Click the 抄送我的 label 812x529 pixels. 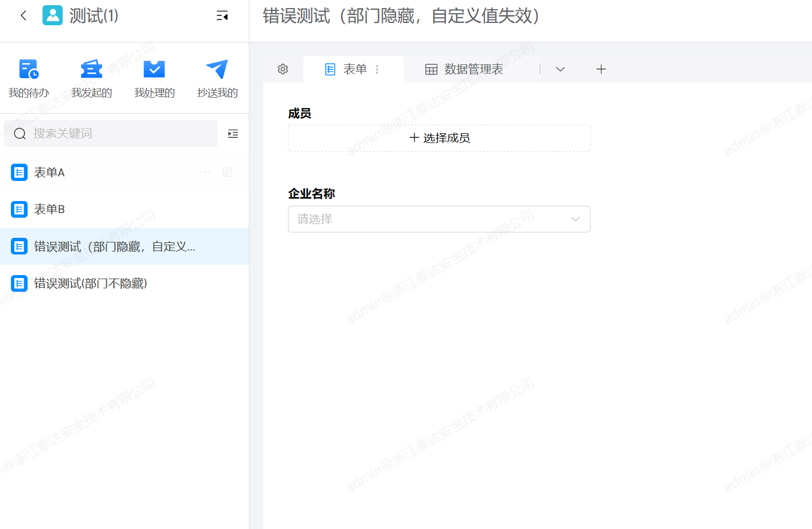(x=217, y=93)
